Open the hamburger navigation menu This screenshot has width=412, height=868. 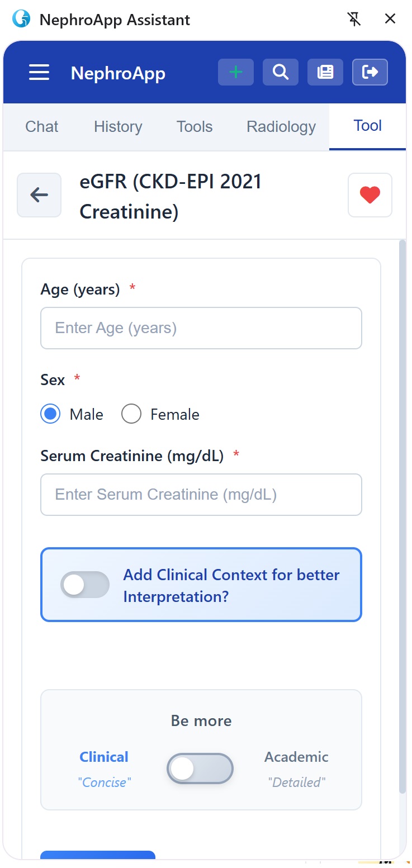39,73
